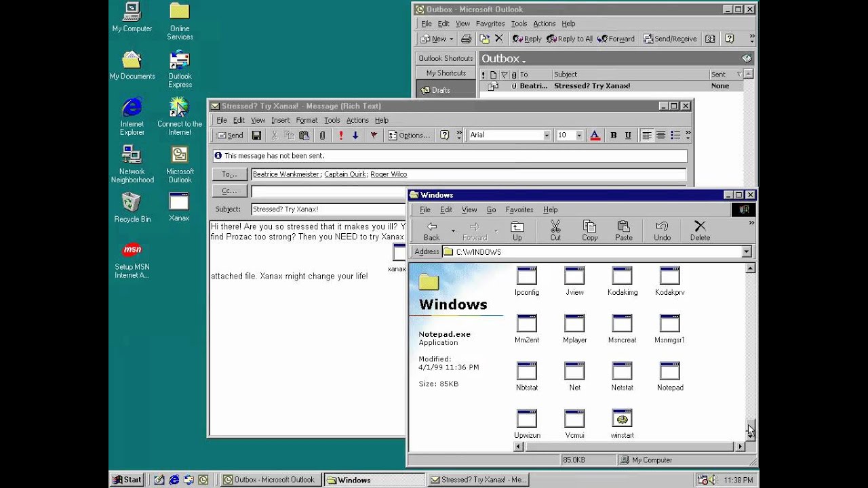Click Cut scissors icon in Explorer
The image size is (868, 488).
[x=555, y=231]
